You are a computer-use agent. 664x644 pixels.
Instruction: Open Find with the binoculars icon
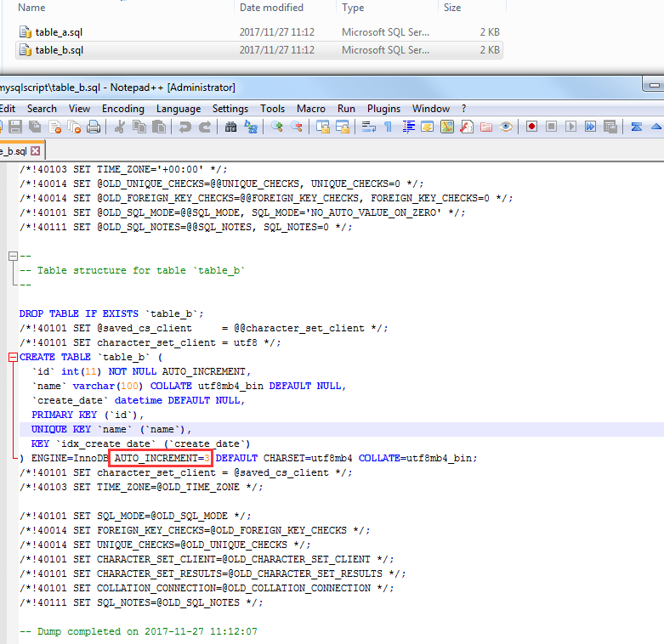[x=230, y=127]
